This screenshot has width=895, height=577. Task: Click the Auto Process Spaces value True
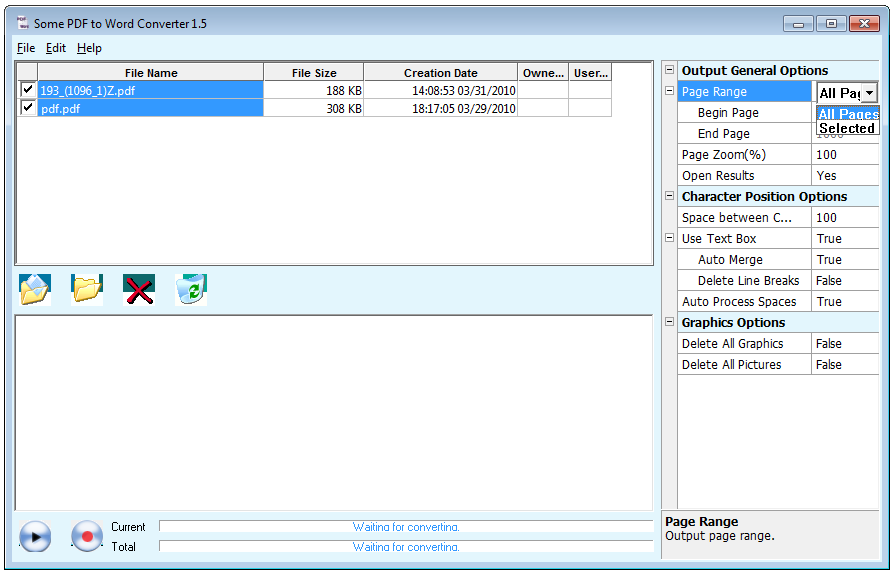click(x=845, y=301)
